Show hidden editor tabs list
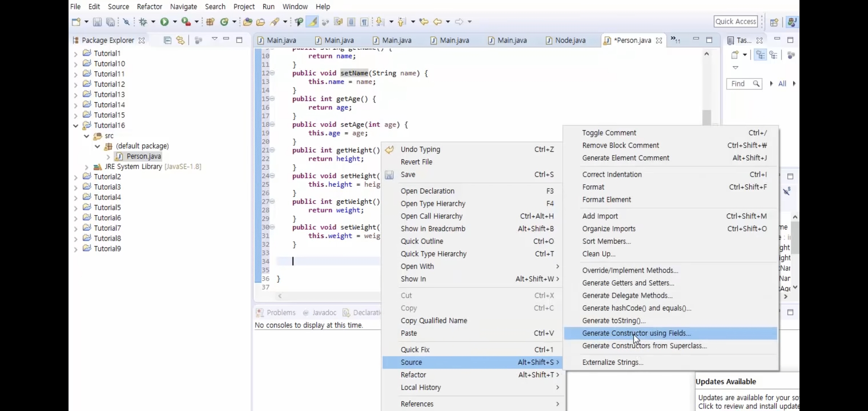 (x=675, y=40)
